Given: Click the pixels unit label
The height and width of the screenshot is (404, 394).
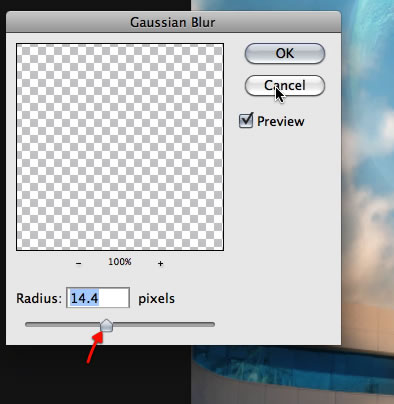Looking at the screenshot, I should pos(156,298).
